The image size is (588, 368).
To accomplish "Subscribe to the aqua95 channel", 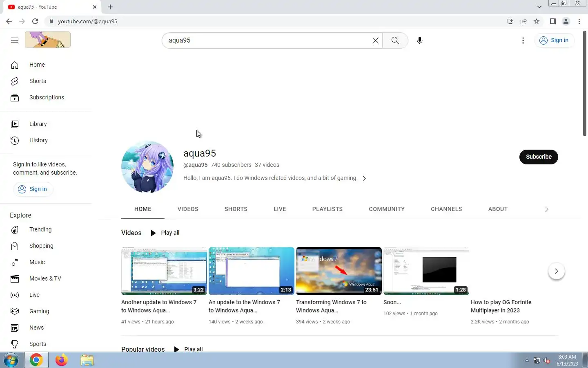I will (539, 157).
